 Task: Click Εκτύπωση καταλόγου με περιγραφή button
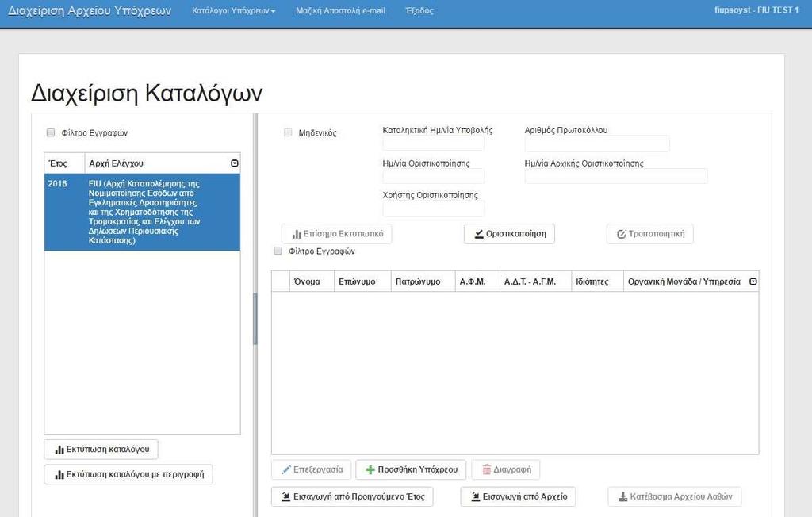(x=128, y=474)
